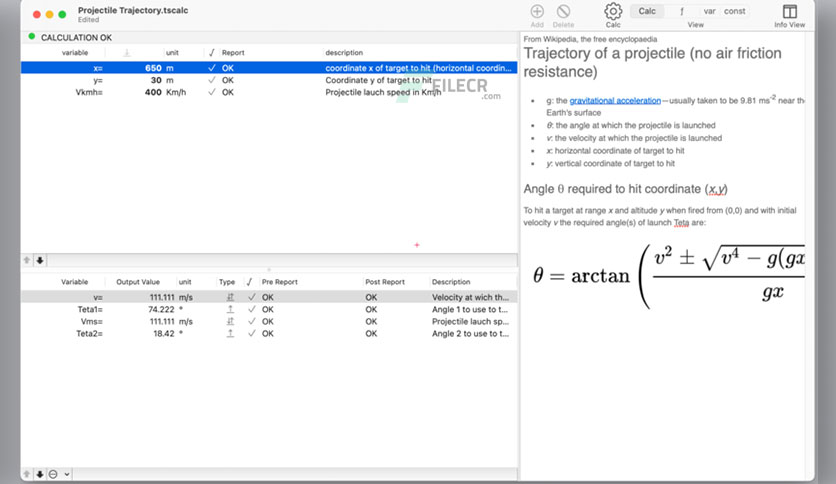The image size is (836, 484).
Task: Click the type icon in Teta1 row
Action: pos(230,309)
